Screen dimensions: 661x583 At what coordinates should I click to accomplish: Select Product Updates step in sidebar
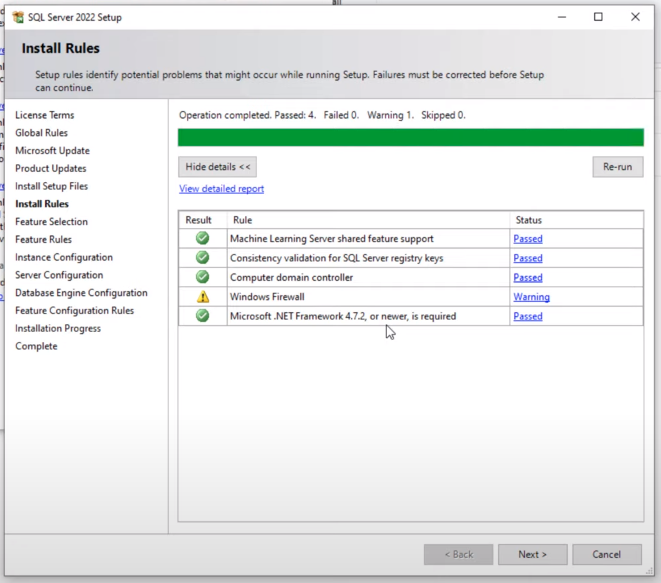[51, 168]
